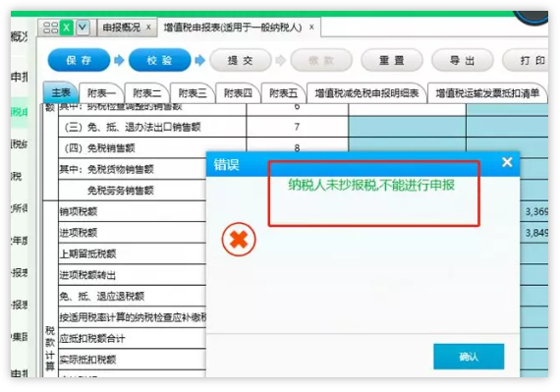Click the green X icon beside tabs
This screenshot has height=392, width=560.
67,28
